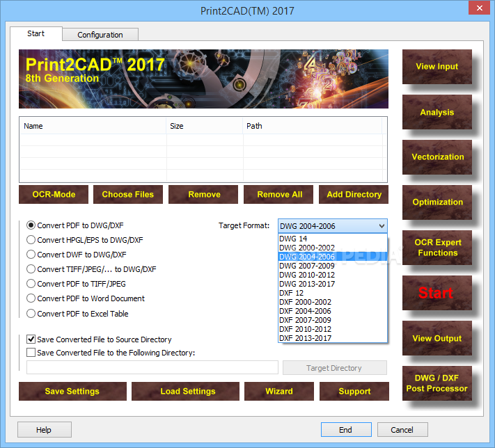Viewport: 495px width, 448px height.
Task: Open View Output
Action: coord(437,338)
